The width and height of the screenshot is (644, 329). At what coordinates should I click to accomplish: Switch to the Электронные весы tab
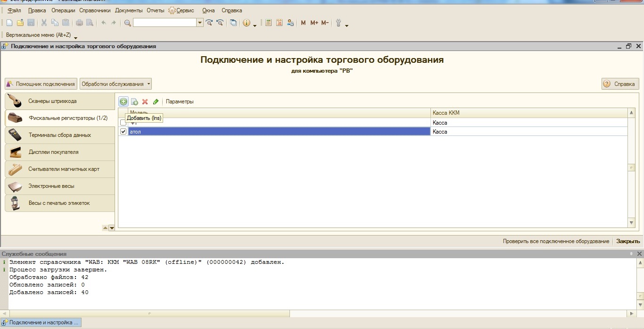click(60, 186)
